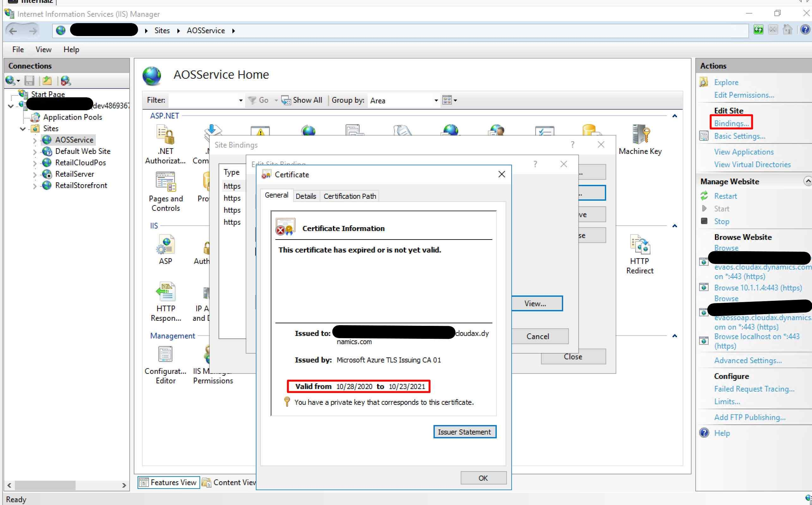Viewport: 812px width, 505px height.
Task: Open HTTP Response Headers icon
Action: [165, 292]
